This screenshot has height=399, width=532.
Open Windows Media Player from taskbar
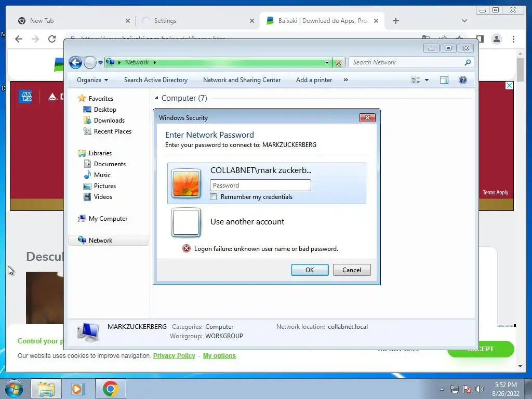tap(78, 389)
